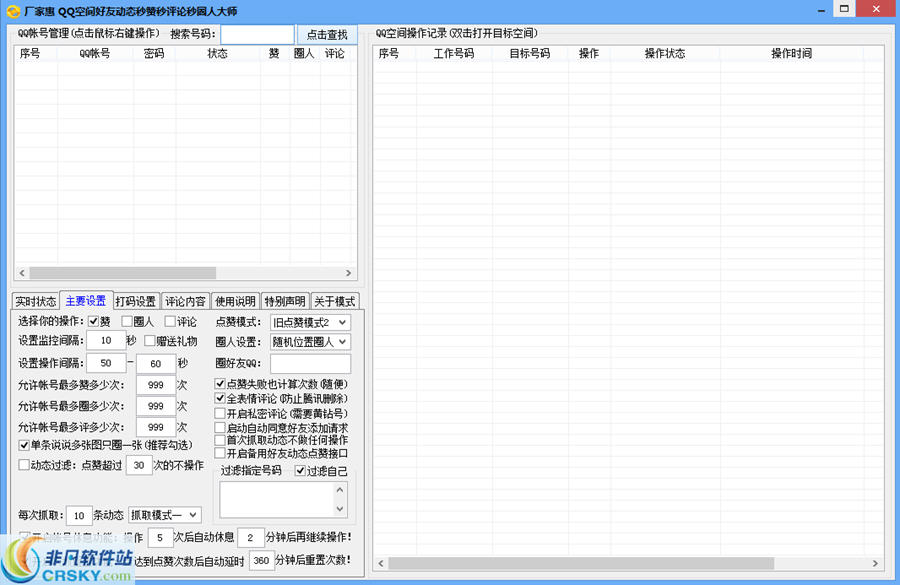The width and height of the screenshot is (900, 585).
Task: Click inside the 过滤指定号码 text area
Action: [276, 499]
